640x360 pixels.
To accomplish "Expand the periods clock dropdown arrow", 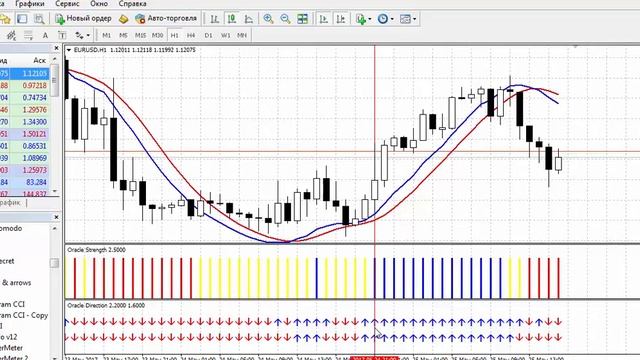I will pos(392,19).
